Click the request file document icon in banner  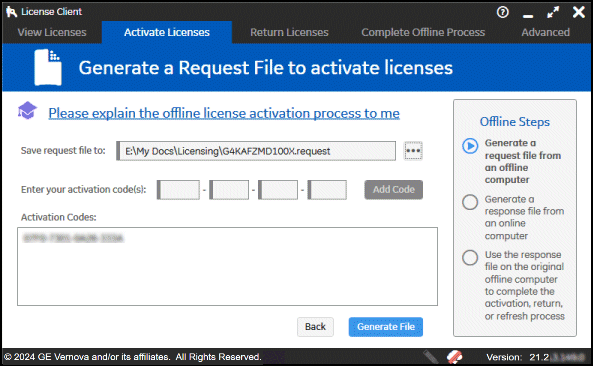[48, 67]
